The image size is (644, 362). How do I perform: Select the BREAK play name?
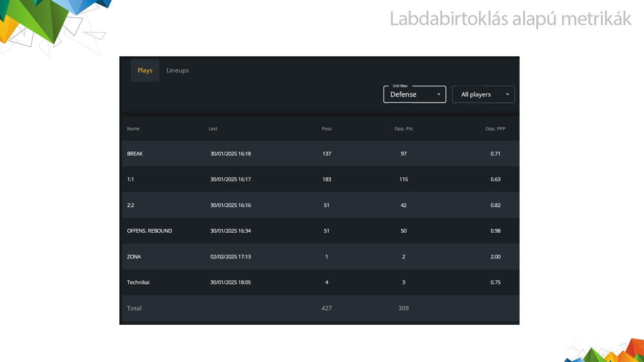pyautogui.click(x=135, y=154)
